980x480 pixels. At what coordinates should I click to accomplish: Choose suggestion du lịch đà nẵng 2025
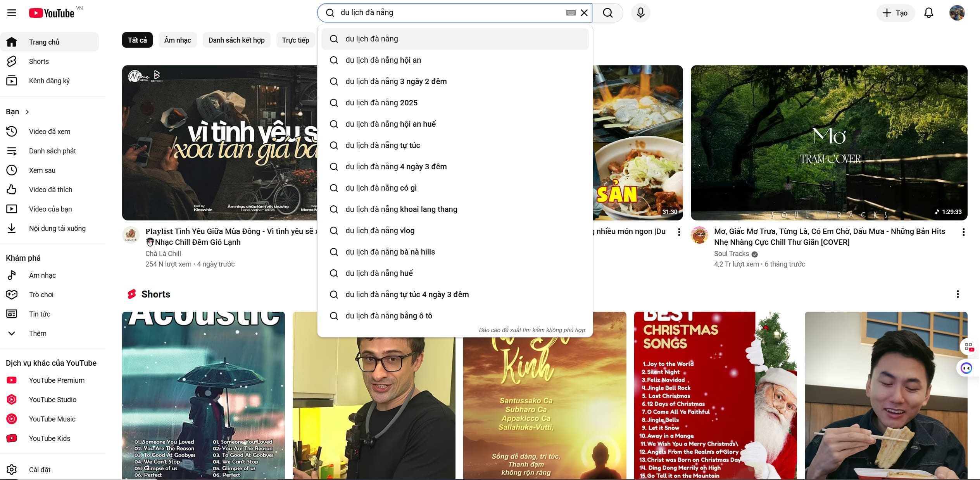pyautogui.click(x=455, y=103)
